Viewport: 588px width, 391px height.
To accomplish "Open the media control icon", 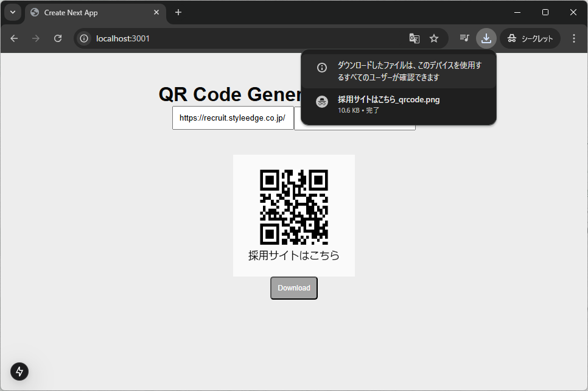I will click(464, 38).
